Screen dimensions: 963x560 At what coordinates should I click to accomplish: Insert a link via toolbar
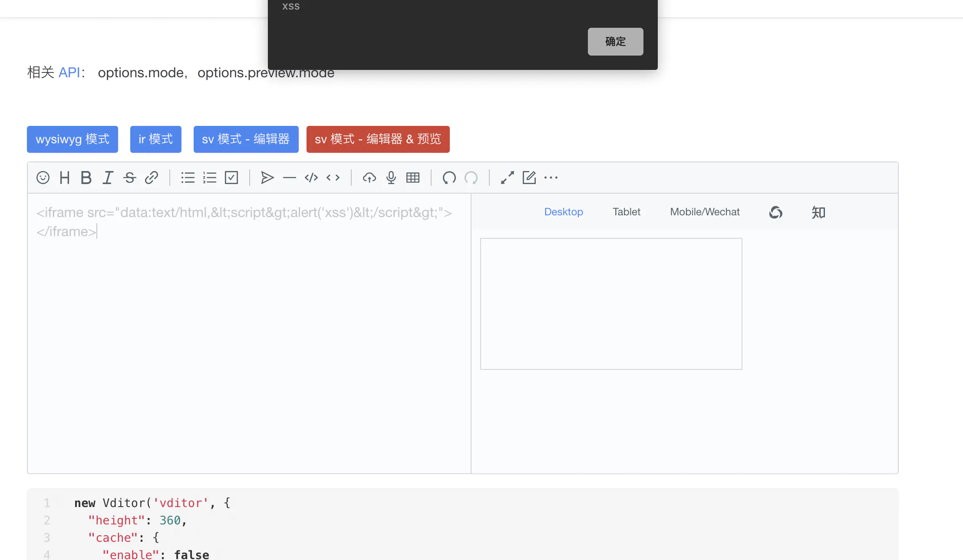click(151, 178)
